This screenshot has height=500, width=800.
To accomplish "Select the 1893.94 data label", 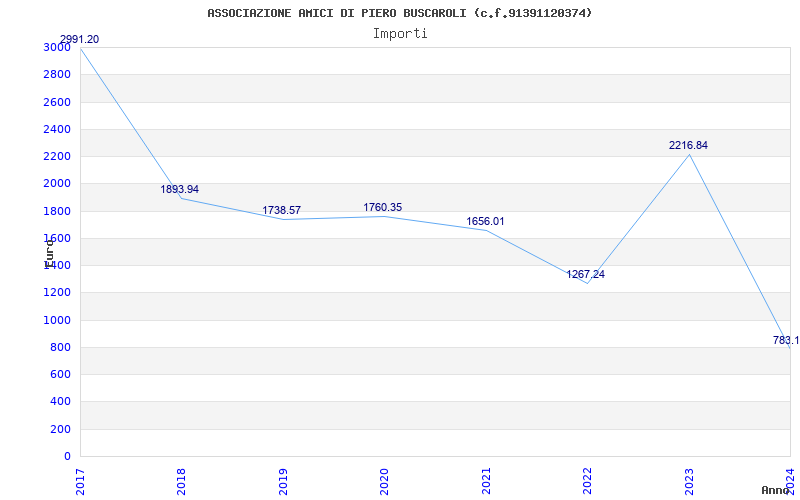I will click(180, 189).
